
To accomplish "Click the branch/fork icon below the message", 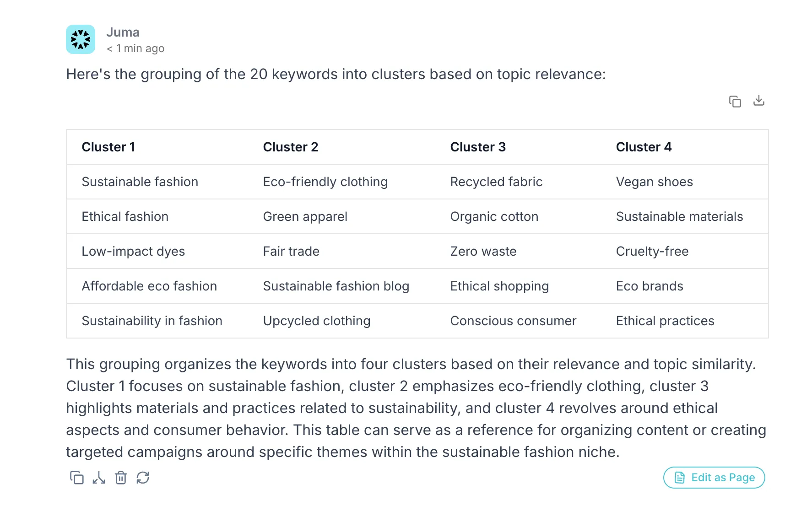I will point(99,478).
